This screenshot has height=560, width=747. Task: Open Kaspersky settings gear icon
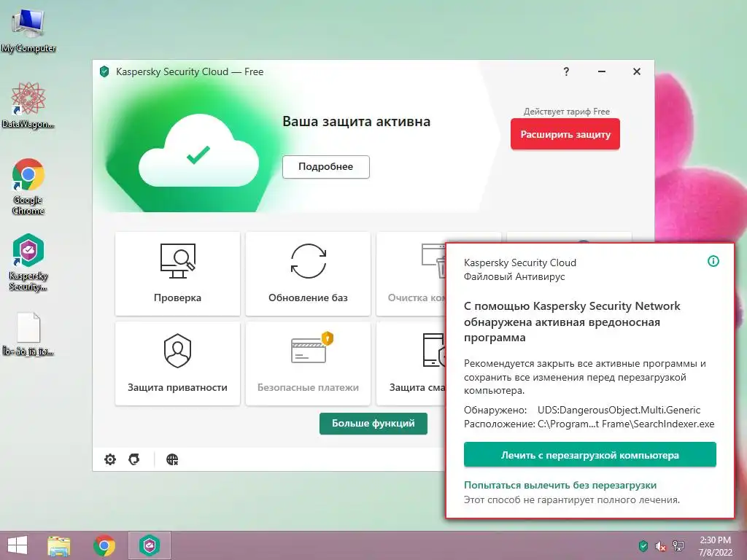pyautogui.click(x=110, y=459)
